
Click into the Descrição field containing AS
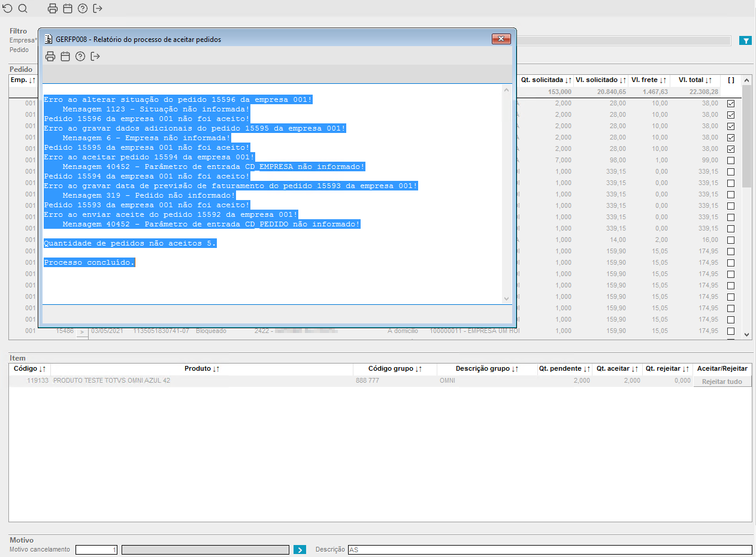[x=549, y=550]
